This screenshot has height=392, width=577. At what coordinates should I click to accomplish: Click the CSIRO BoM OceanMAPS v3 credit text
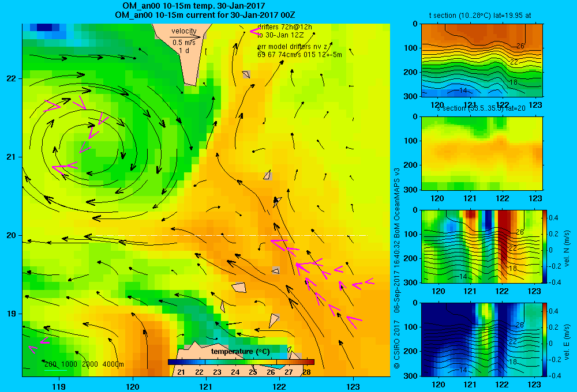click(x=397, y=269)
